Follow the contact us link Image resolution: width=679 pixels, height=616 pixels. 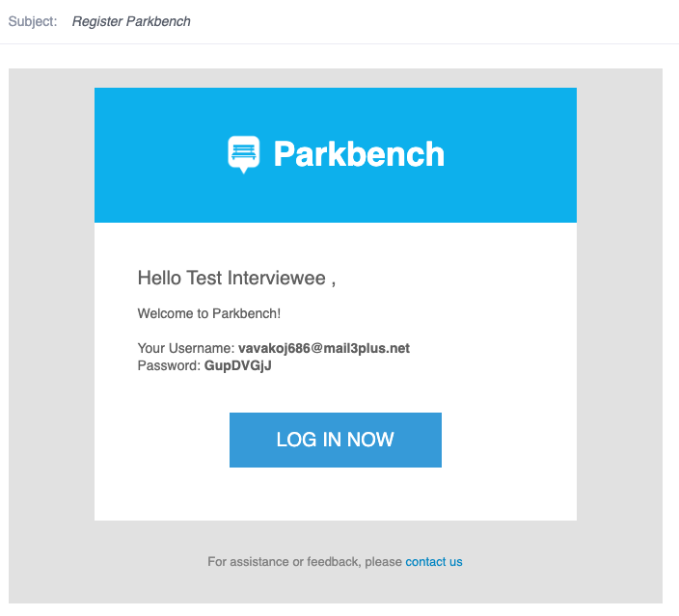tap(434, 561)
